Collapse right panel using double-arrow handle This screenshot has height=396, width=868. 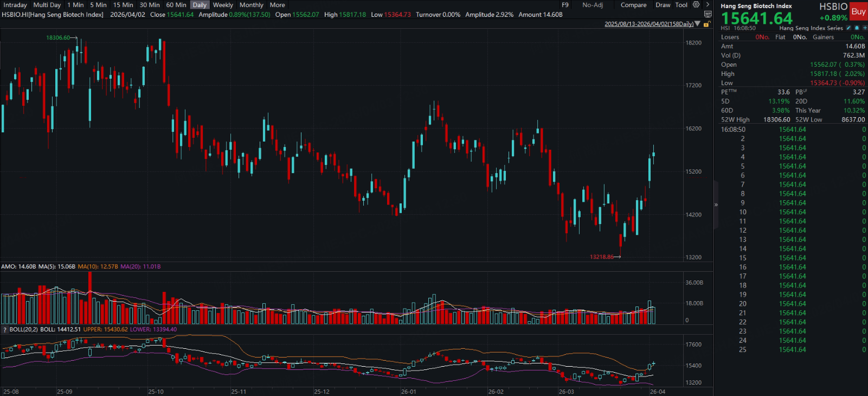pyautogui.click(x=716, y=205)
